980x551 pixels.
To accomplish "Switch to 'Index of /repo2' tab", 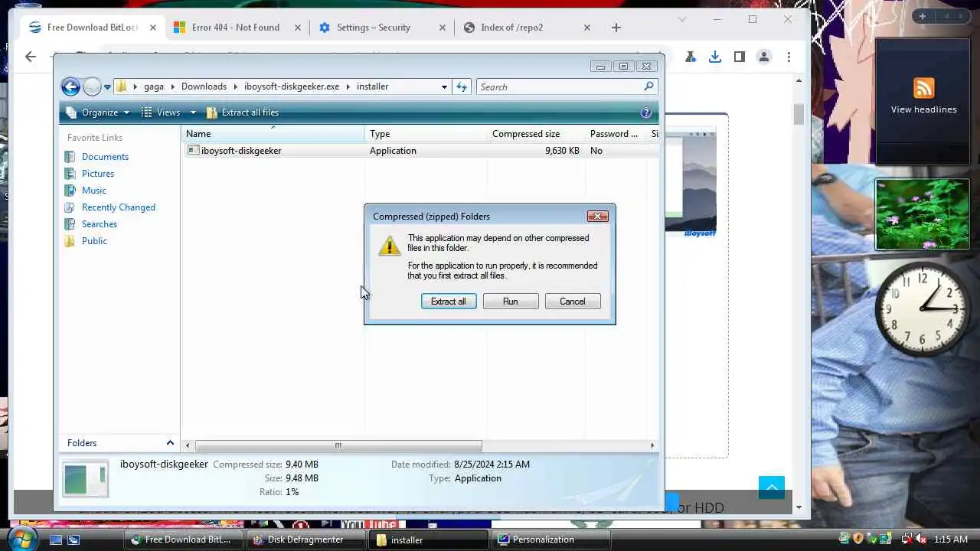I will point(511,28).
